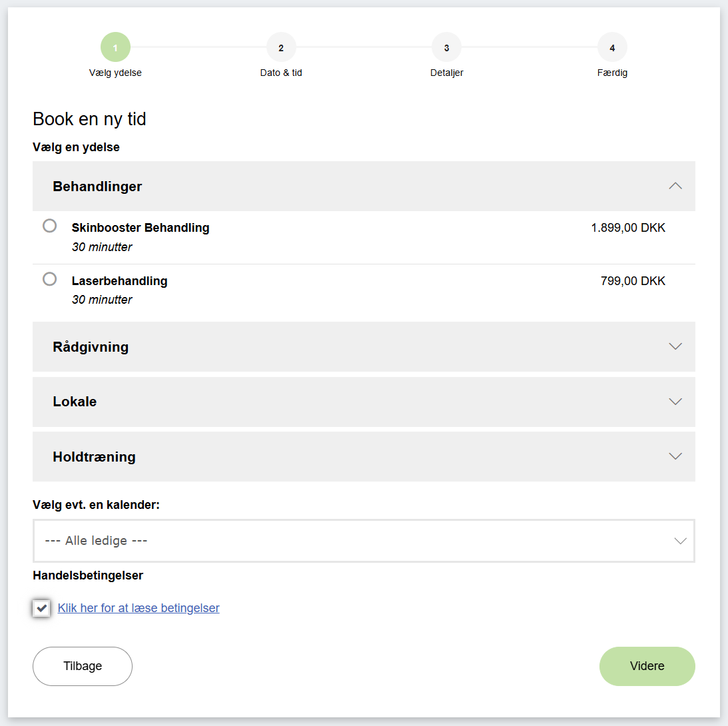Click step 1 Vælg ydelse indicator

click(x=115, y=47)
